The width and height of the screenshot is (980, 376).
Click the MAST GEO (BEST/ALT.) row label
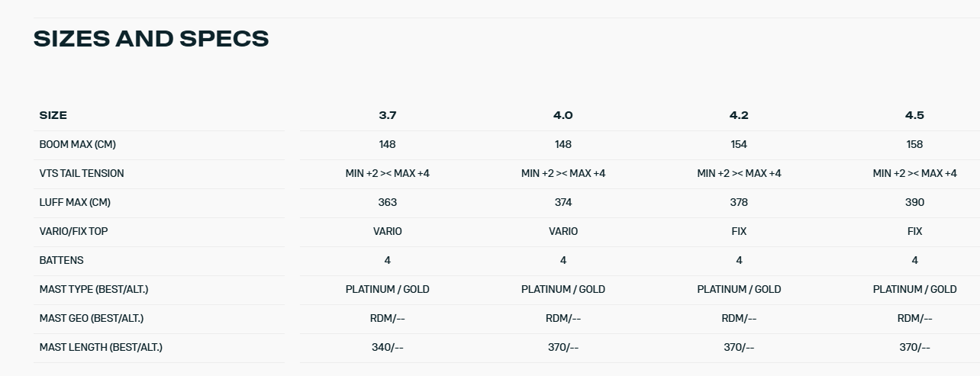coord(92,318)
